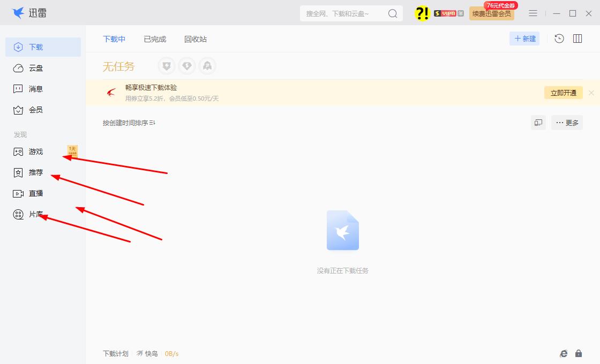
Task: Toggle the rocket speed-up icon
Action: point(207,66)
